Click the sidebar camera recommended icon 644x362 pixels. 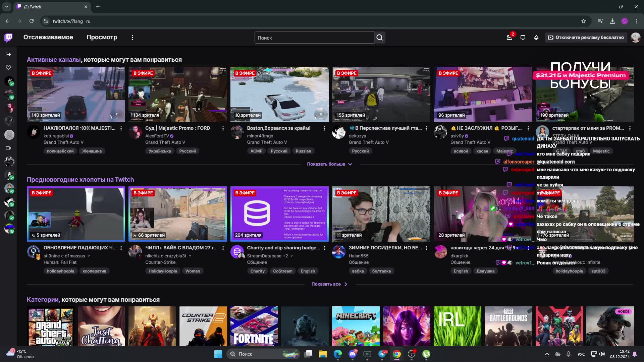tap(8, 148)
